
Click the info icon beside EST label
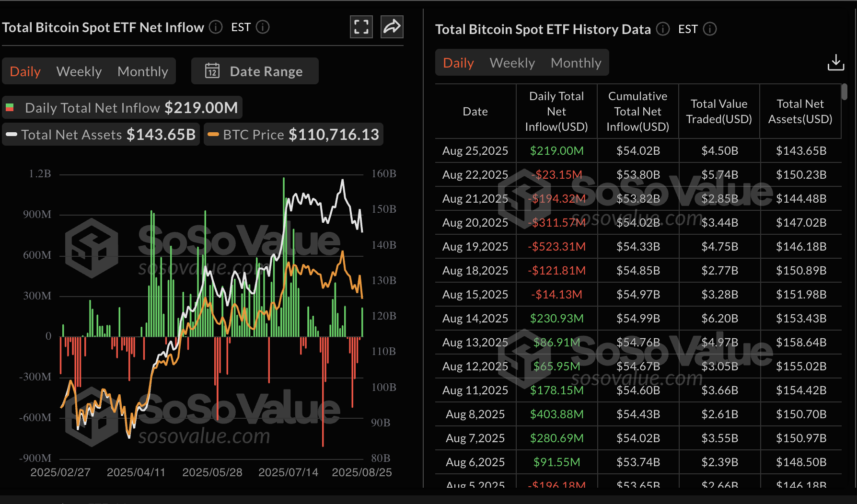pos(262,27)
